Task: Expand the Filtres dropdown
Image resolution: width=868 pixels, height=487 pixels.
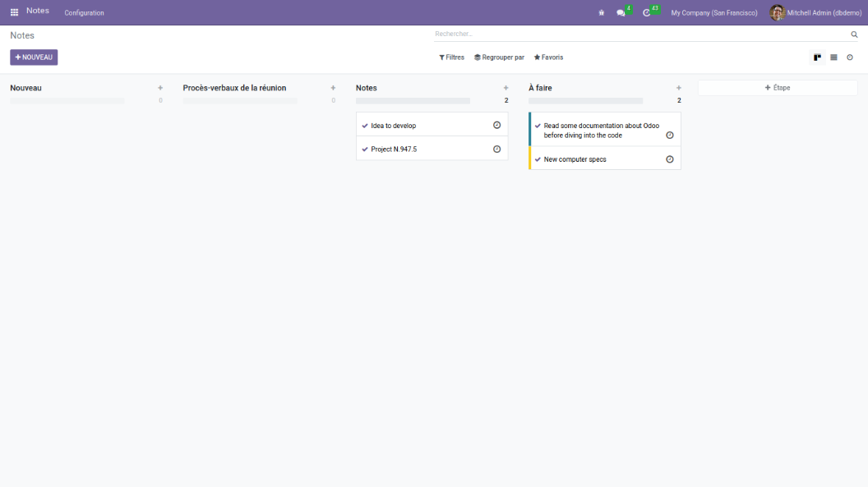Action: (451, 57)
